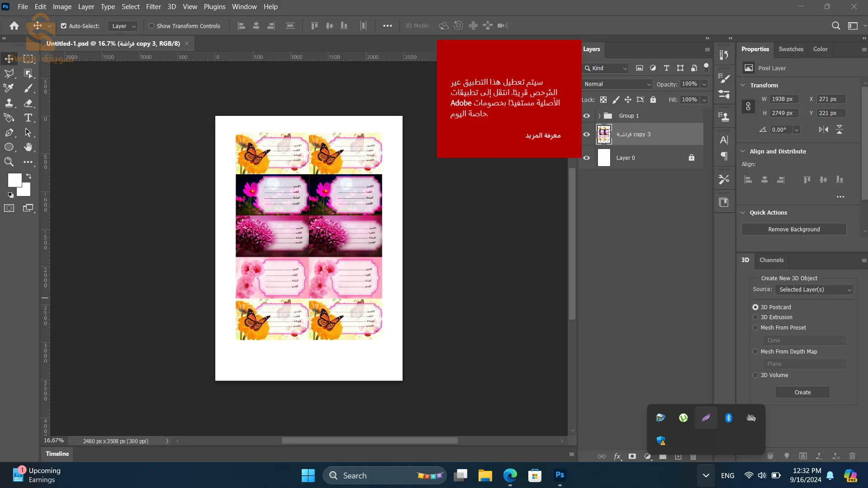
Task: Click the foreground color swatch
Action: pyautogui.click(x=14, y=180)
